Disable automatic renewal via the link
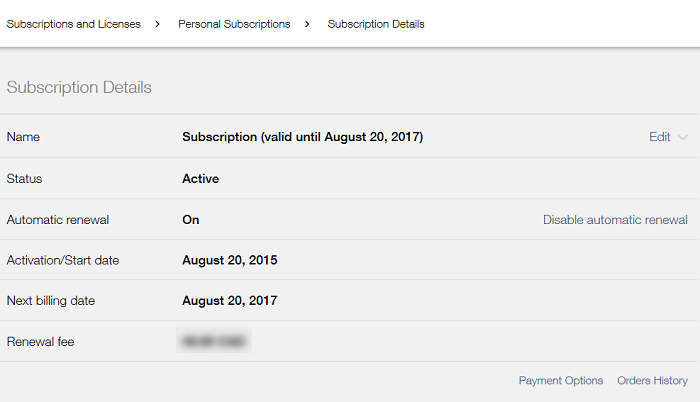This screenshot has height=402, width=700. click(x=615, y=220)
